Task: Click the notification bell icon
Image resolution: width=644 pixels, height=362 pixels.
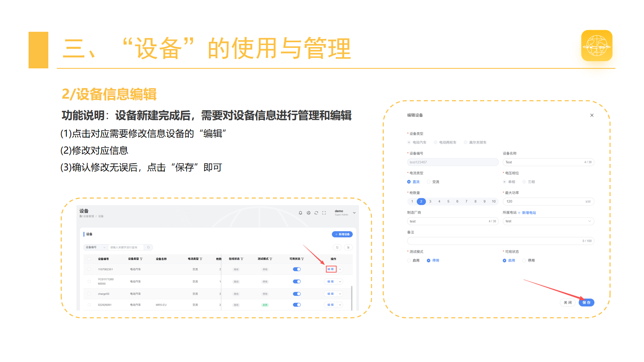Action: click(x=300, y=213)
